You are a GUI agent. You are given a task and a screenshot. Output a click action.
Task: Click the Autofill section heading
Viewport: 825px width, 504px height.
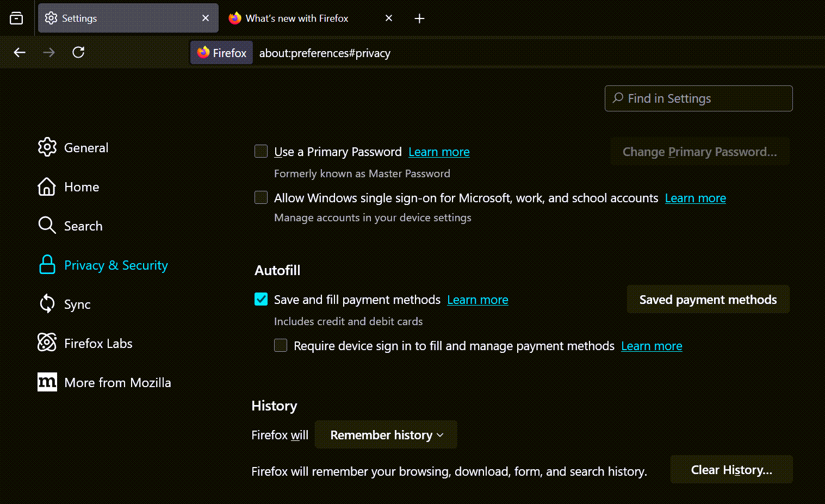[x=277, y=270]
